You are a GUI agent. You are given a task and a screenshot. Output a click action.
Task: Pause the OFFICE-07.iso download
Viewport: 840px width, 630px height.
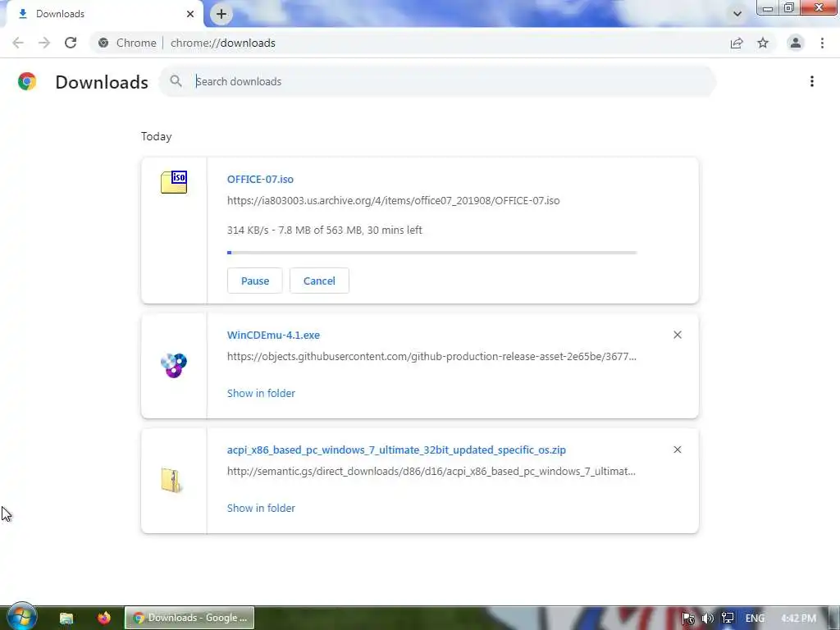click(x=255, y=281)
